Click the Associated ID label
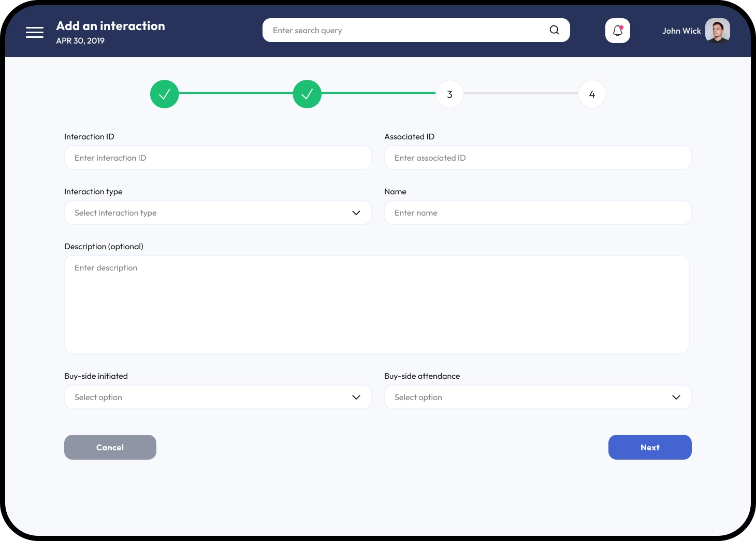This screenshot has height=541, width=756. pyautogui.click(x=409, y=137)
